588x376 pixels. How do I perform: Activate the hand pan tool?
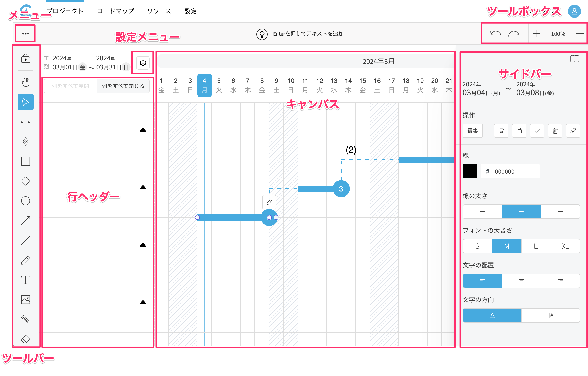pos(25,82)
